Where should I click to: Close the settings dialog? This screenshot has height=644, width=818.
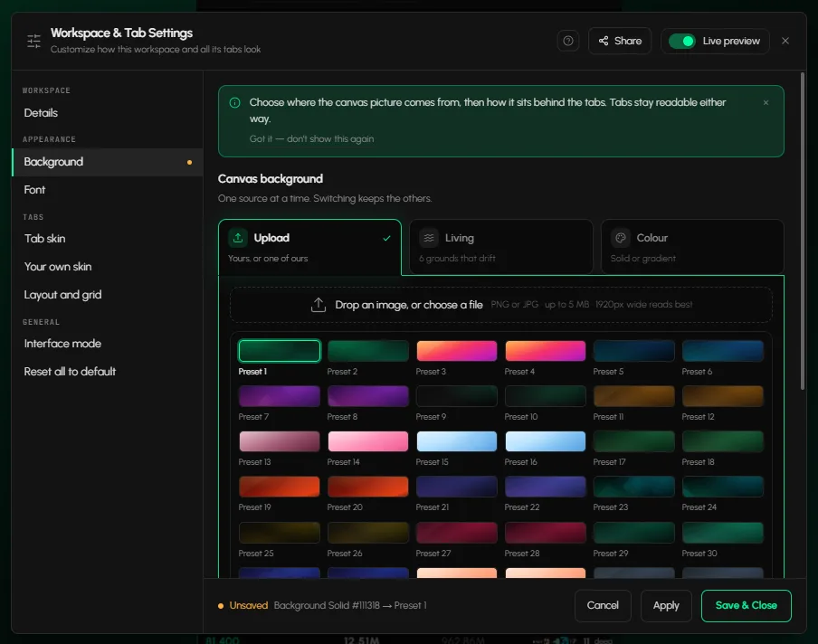pyautogui.click(x=785, y=41)
